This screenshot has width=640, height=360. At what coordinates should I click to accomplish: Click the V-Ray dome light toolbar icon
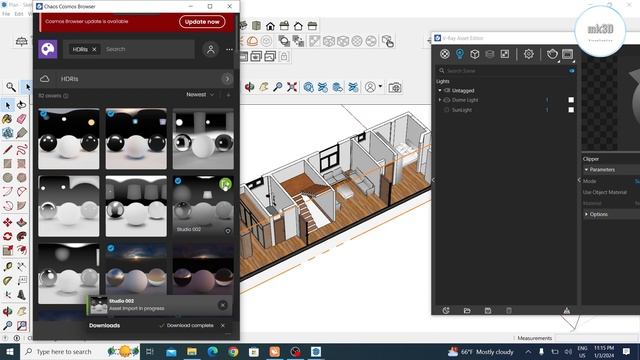coord(252,41)
